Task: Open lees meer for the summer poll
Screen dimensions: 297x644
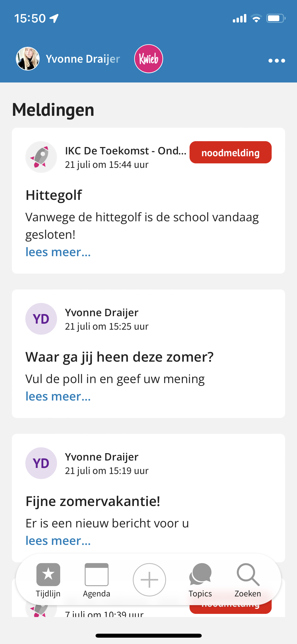Action: (x=58, y=396)
